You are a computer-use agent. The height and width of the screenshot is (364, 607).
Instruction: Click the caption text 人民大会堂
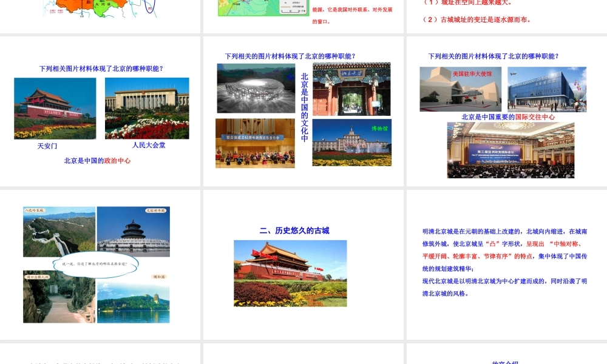(x=149, y=145)
